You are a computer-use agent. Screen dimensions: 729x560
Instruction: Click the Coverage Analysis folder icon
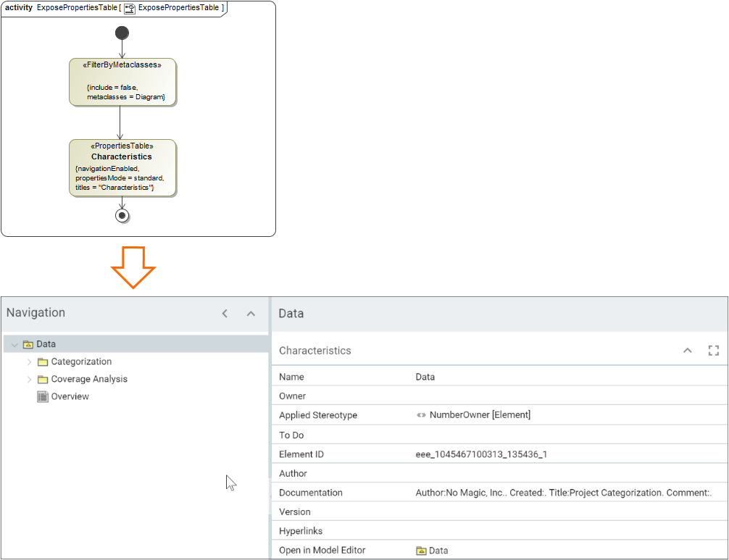[43, 379]
